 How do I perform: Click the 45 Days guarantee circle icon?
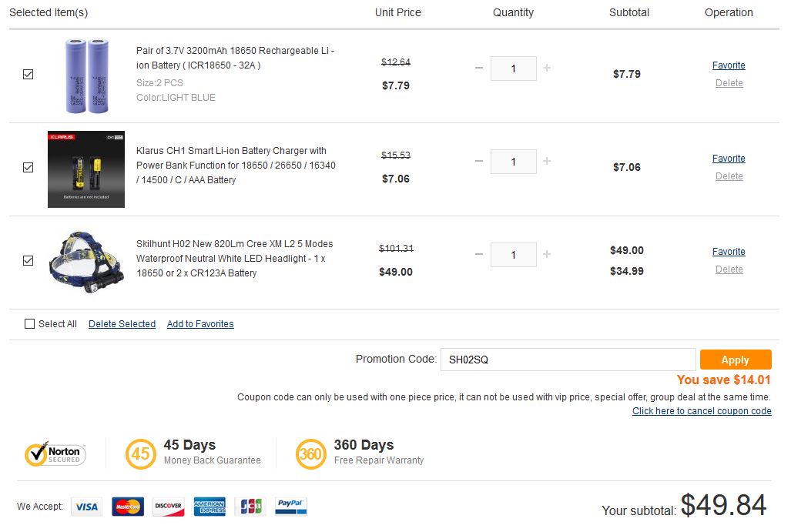(140, 453)
